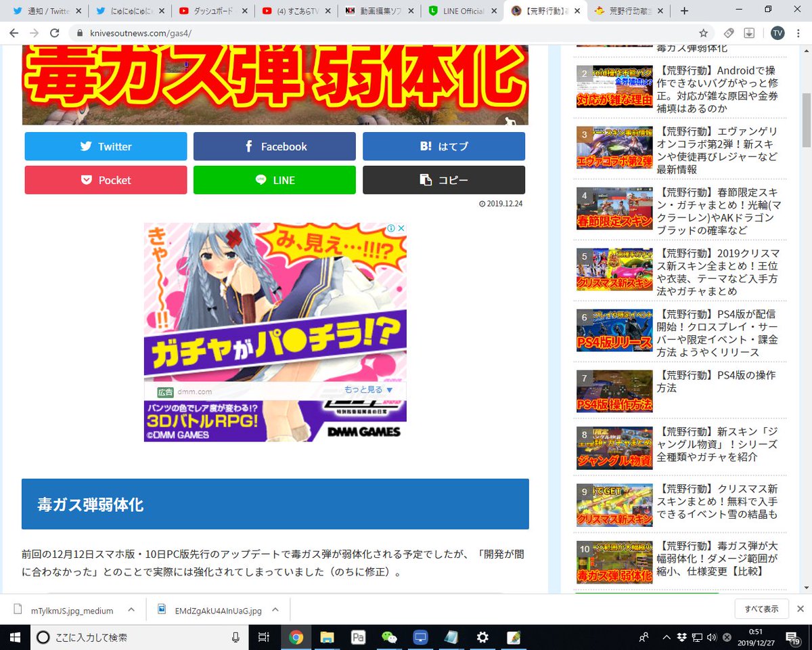Open the TV profile avatar
812x650 pixels.
pyautogui.click(x=777, y=32)
